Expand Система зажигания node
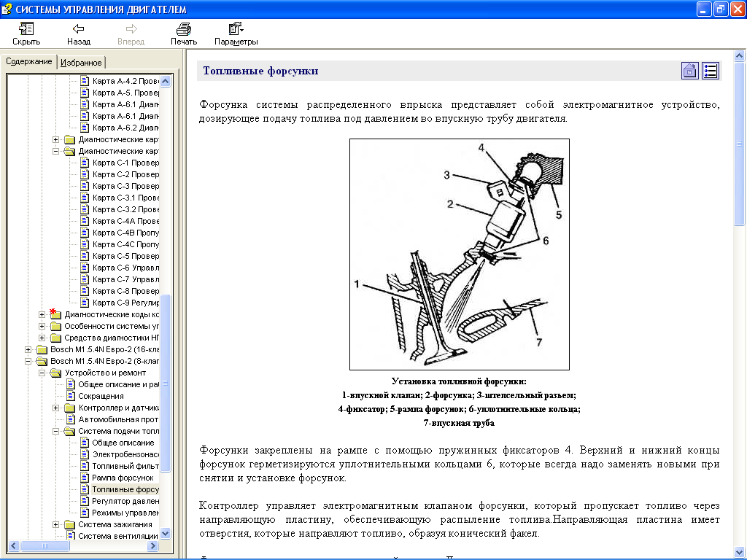The image size is (747, 560). click(x=55, y=524)
